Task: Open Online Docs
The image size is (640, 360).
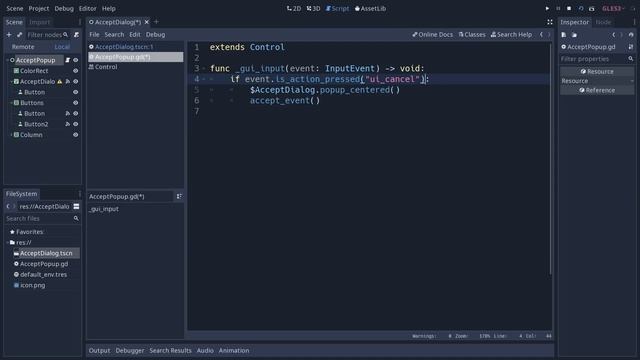Action: pyautogui.click(x=433, y=35)
